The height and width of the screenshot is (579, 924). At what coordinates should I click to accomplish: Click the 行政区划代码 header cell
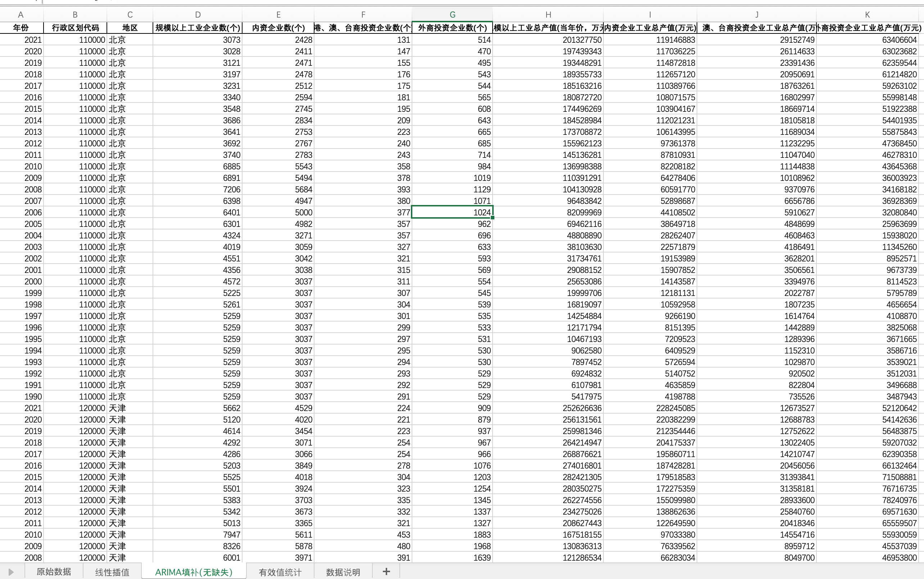[x=75, y=28]
